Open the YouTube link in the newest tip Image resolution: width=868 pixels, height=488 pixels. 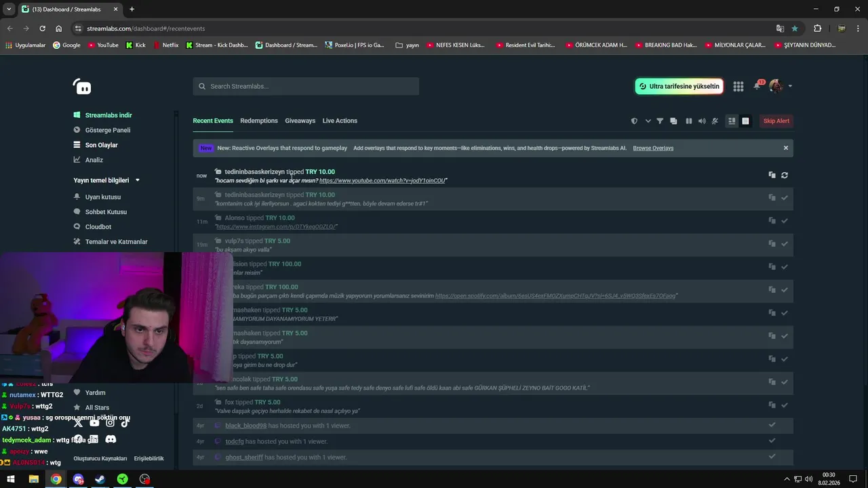(x=382, y=181)
